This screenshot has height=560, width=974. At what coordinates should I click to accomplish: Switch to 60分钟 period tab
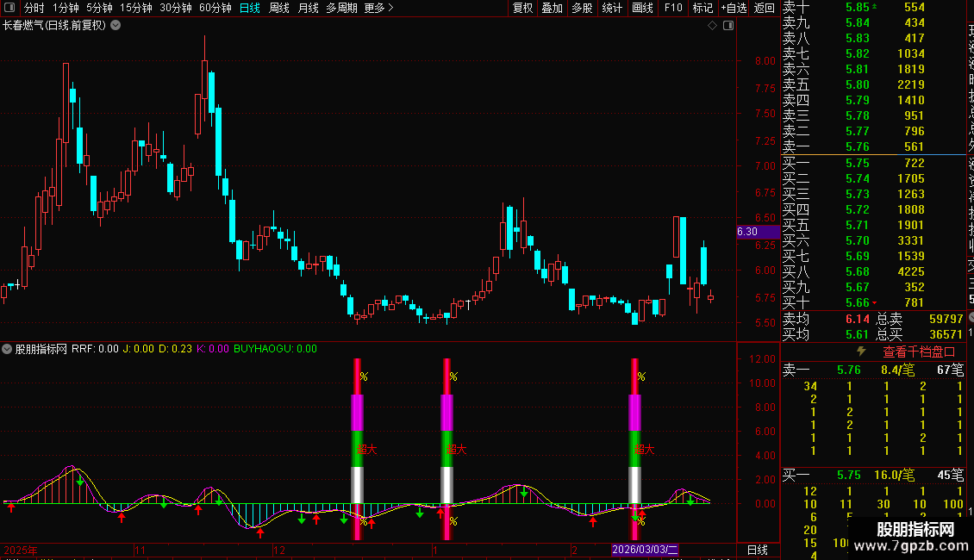pos(215,8)
